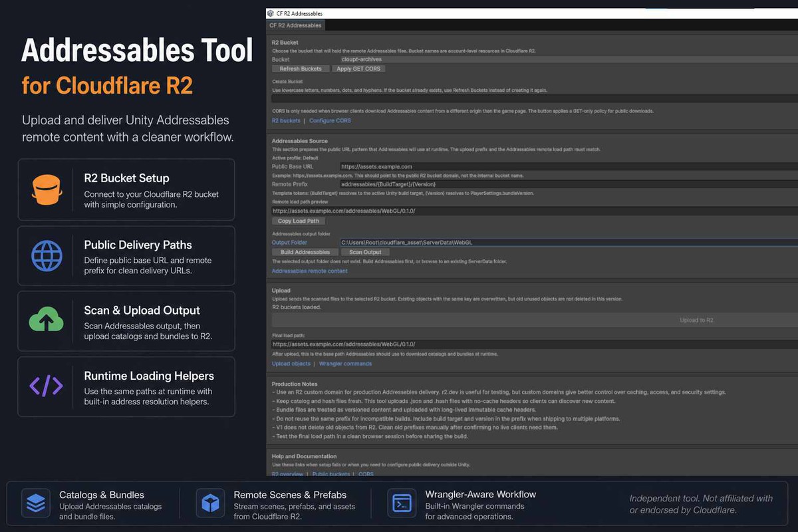Click the 'R2 buckets loaded.' status text
The width and height of the screenshot is (798, 532).
(x=297, y=307)
